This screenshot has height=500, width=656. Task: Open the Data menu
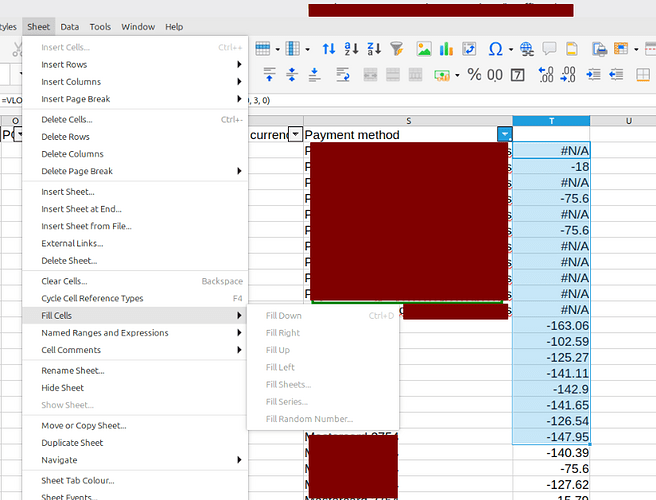[x=69, y=26]
